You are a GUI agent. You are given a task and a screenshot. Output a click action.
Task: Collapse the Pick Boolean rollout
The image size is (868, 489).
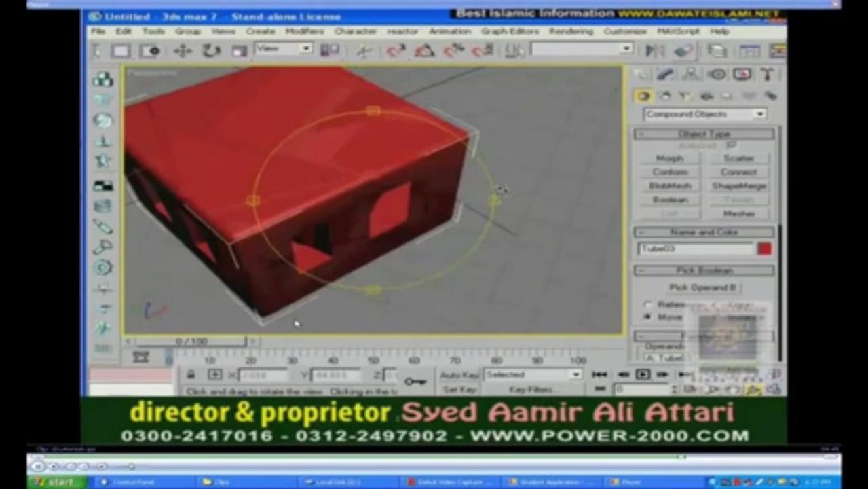[704, 270]
